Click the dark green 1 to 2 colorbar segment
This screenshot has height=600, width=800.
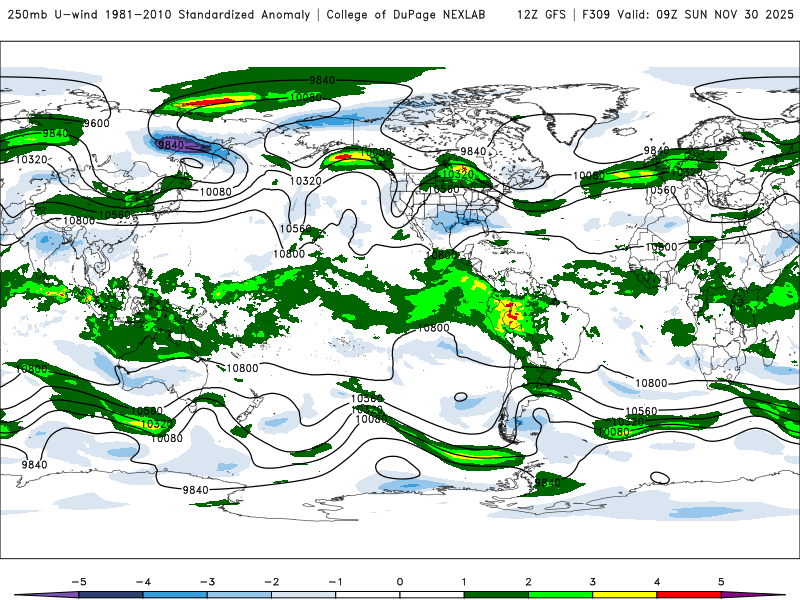496,595
